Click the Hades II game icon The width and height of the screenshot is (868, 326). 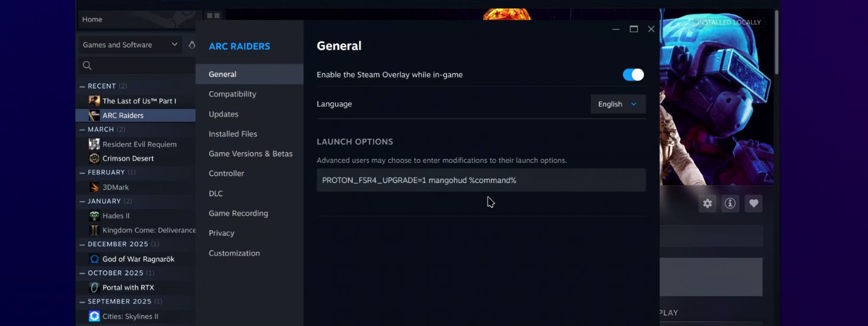pyautogui.click(x=94, y=216)
